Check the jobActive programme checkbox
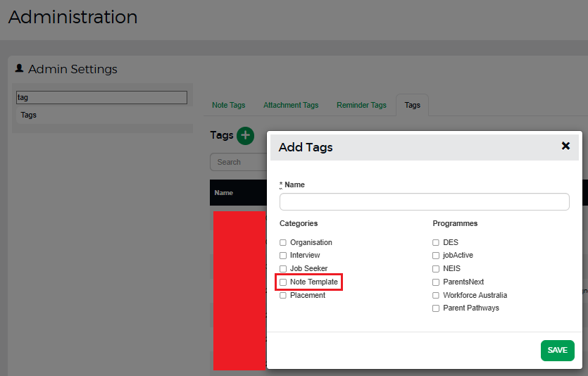 pyautogui.click(x=436, y=256)
